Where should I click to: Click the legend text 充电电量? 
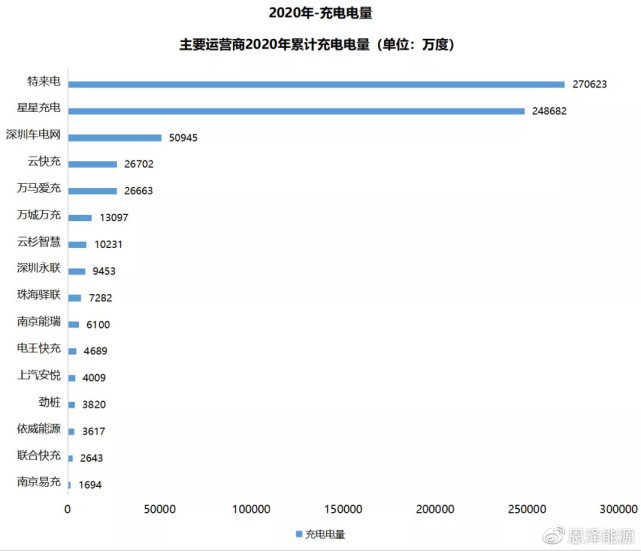[325, 534]
